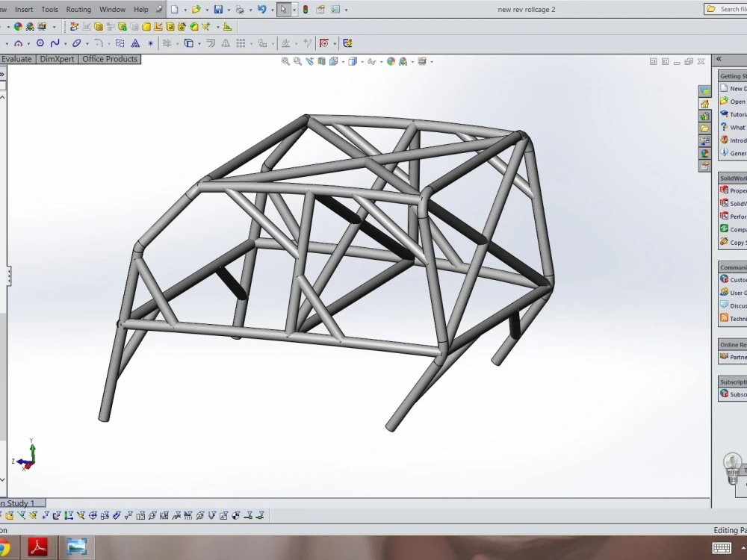Open Chrome from the taskbar
This screenshot has width=747, height=560.
click(x=4, y=547)
